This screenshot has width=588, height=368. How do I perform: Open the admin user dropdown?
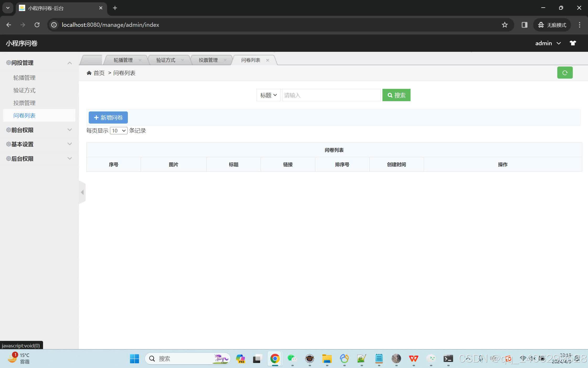(x=548, y=43)
